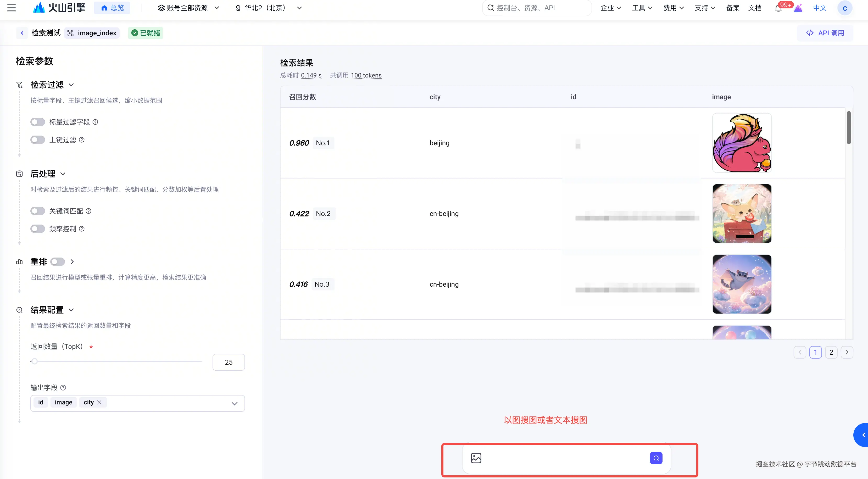The width and height of the screenshot is (868, 479).
Task: Click the TopK value field showing 25
Action: point(229,362)
